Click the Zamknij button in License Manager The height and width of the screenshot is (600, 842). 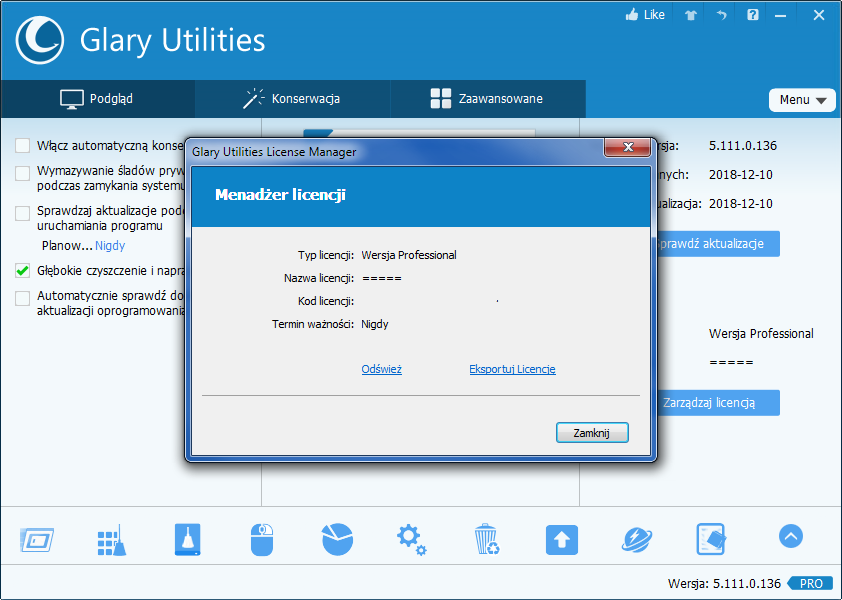click(x=592, y=433)
